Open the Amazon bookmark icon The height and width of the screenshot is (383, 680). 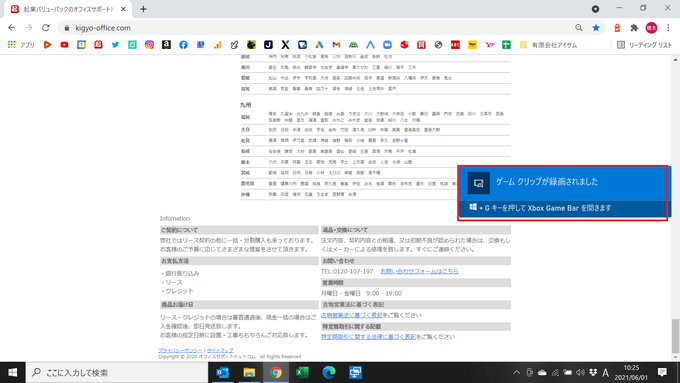tap(166, 45)
